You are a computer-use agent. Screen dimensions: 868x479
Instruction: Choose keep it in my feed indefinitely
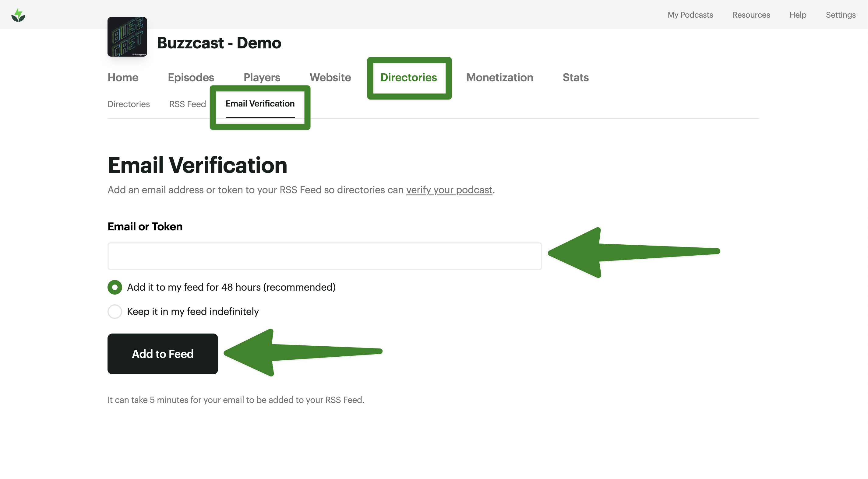(x=115, y=312)
